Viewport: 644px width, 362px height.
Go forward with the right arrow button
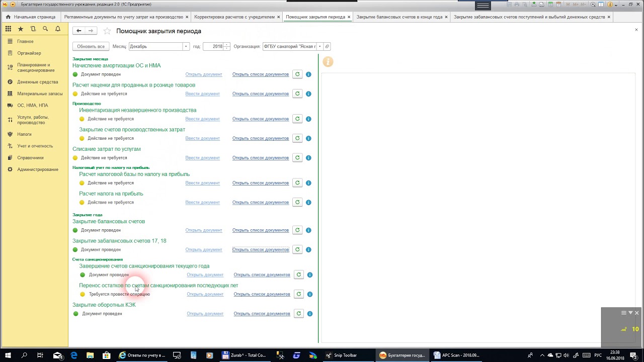pos(91,31)
